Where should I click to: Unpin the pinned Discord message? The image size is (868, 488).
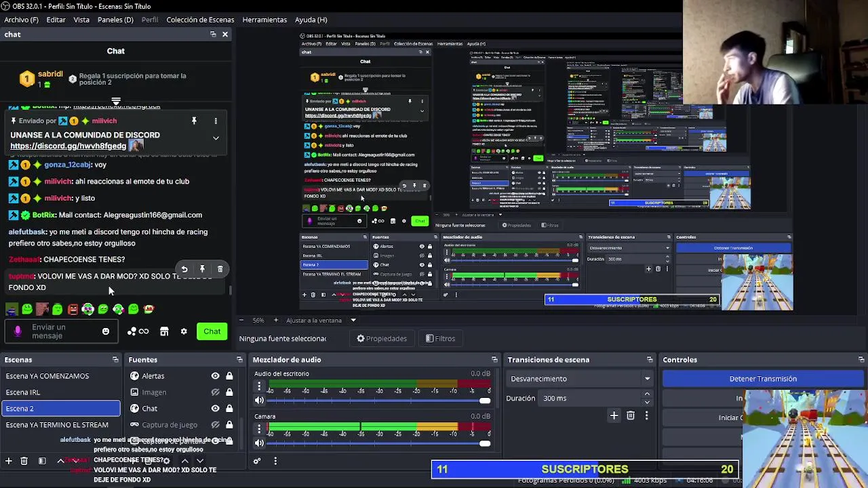(194, 121)
